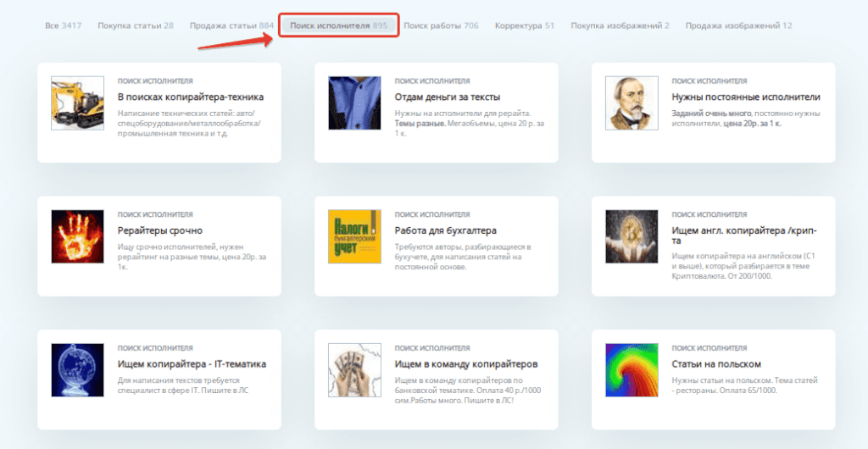Click the rainbow swirl thumbnail
Screen dimensions: 868x449
632,370
